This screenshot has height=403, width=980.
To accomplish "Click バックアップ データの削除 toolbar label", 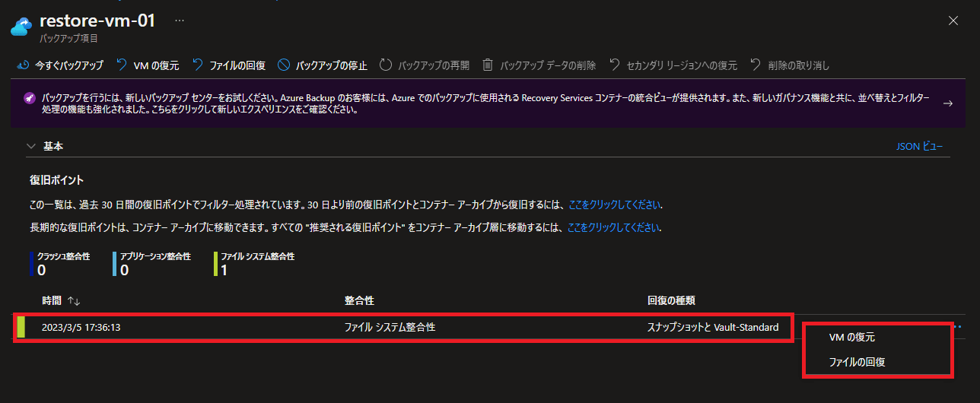I will click(548, 65).
